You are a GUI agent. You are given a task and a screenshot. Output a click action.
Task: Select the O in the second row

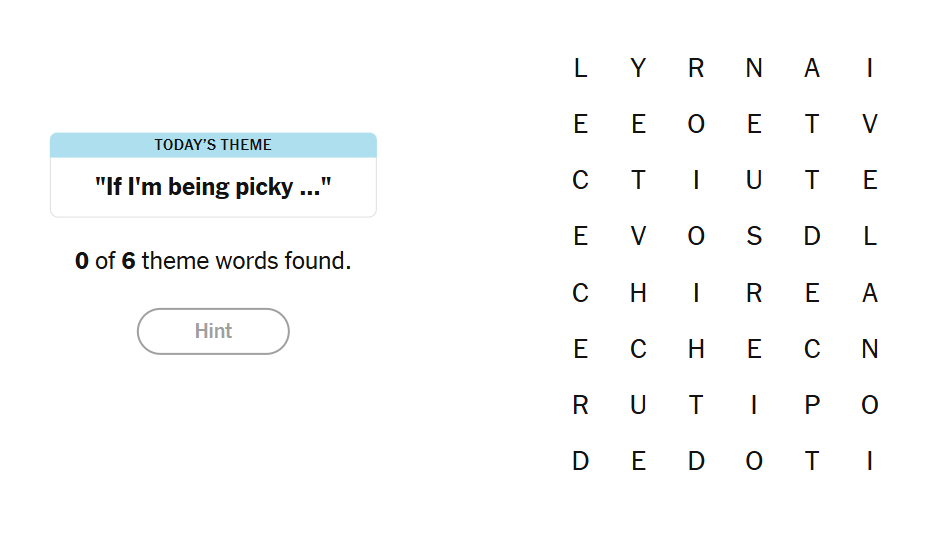pyautogui.click(x=696, y=124)
